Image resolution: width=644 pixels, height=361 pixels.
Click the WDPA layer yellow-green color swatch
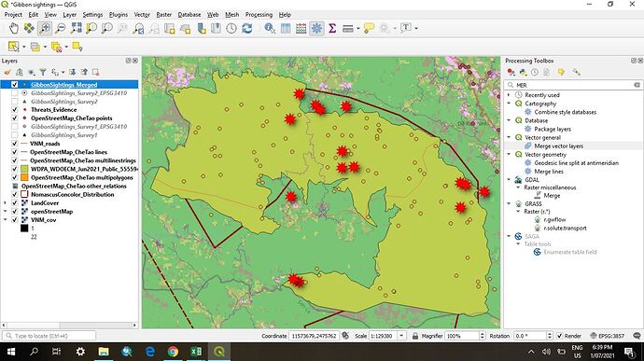[x=24, y=169]
